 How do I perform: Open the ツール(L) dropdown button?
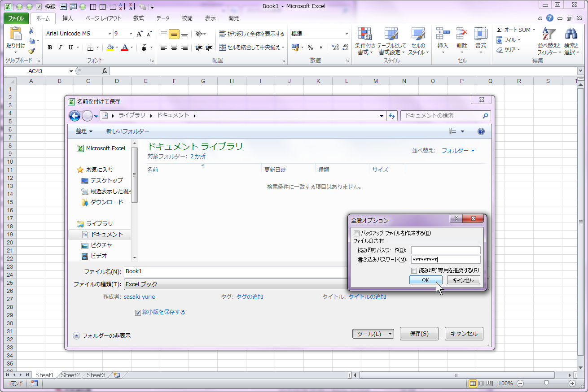coord(373,334)
